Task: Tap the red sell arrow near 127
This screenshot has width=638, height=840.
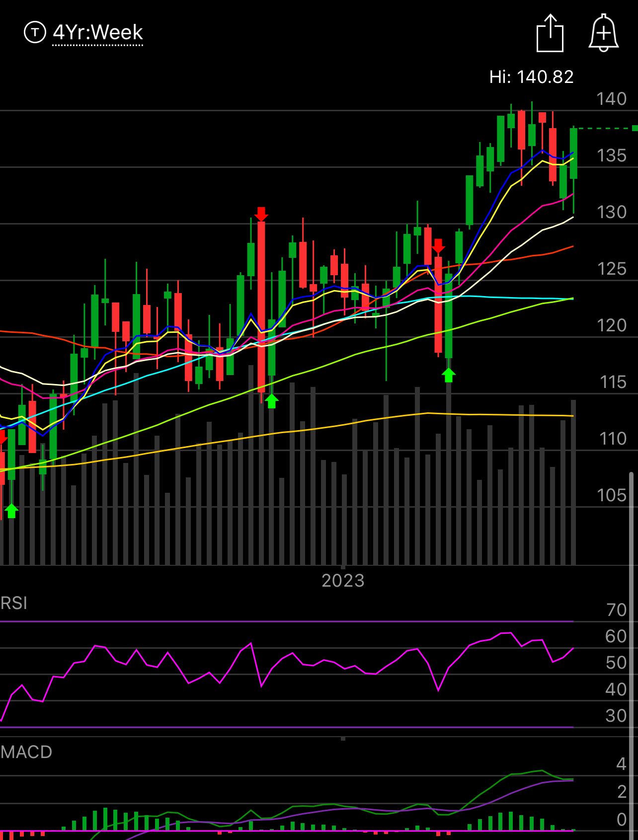Action: (438, 246)
